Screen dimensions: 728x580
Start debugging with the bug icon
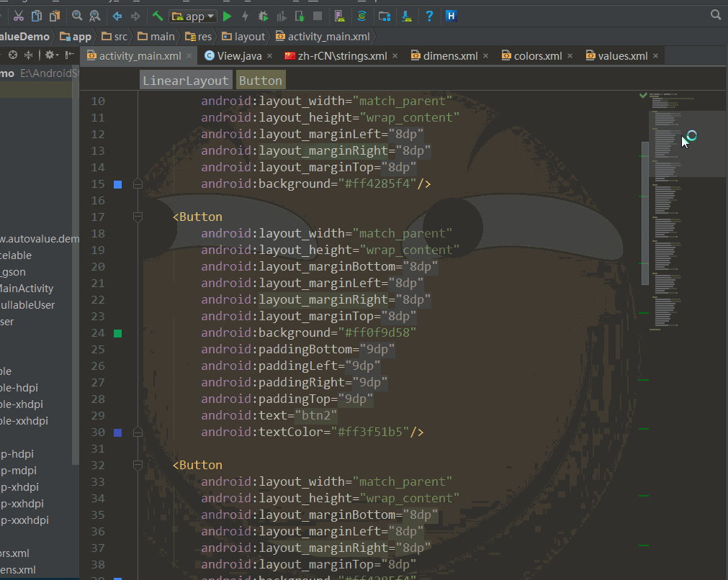pos(264,17)
